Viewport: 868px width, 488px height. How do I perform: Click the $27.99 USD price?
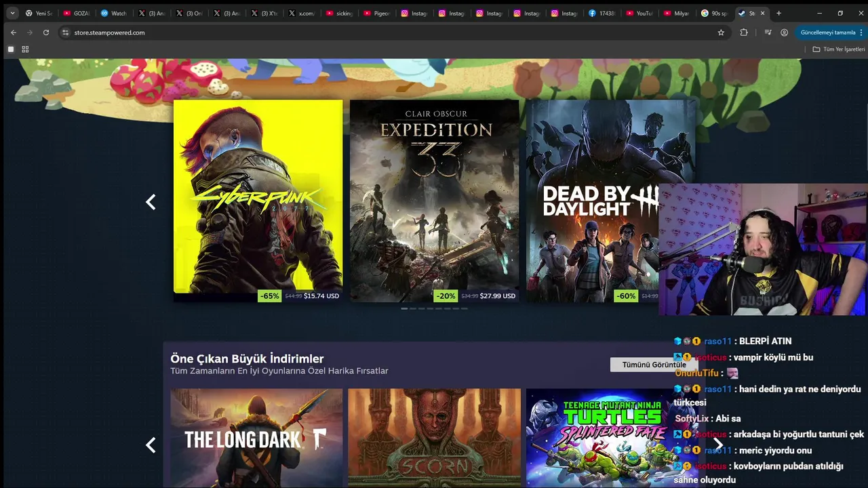click(498, 296)
